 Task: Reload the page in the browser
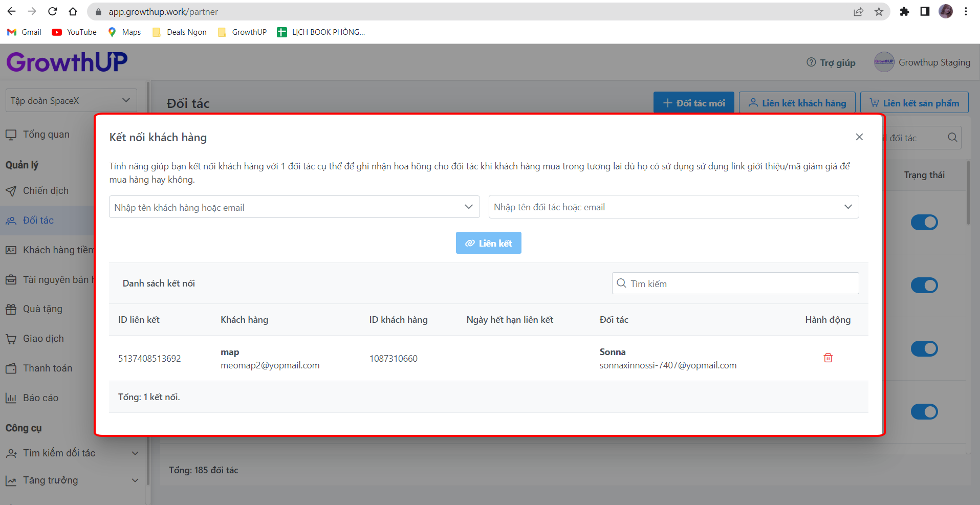(x=52, y=12)
